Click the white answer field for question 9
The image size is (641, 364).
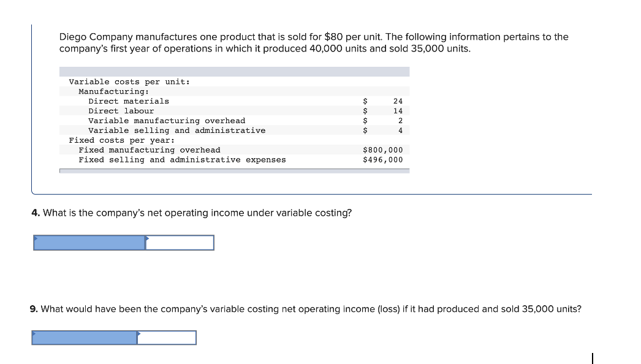click(x=167, y=338)
